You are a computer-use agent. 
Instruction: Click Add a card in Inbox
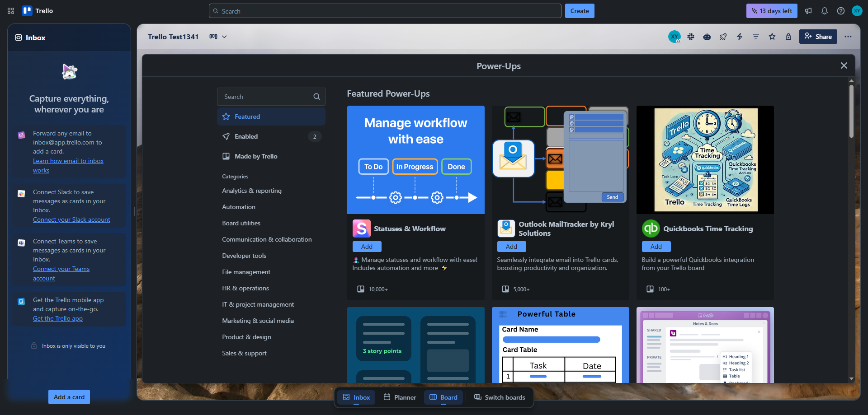tap(69, 397)
